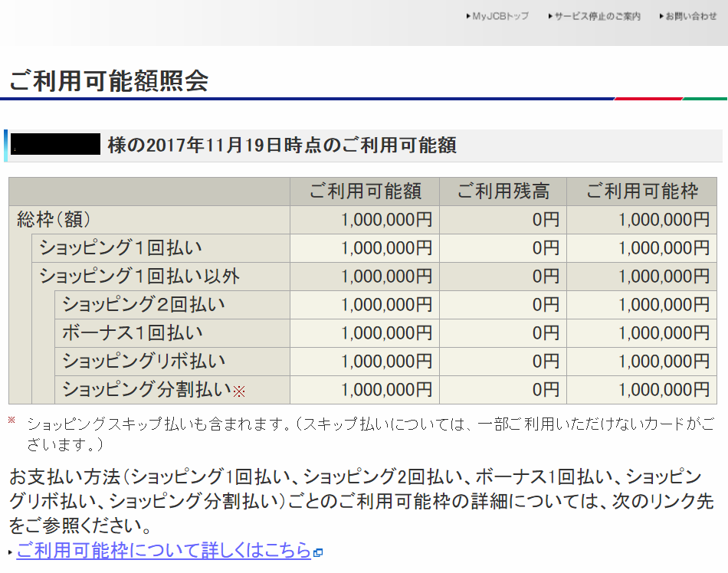Click ショッピング2回払い ご利用可能枠 value

click(x=664, y=304)
